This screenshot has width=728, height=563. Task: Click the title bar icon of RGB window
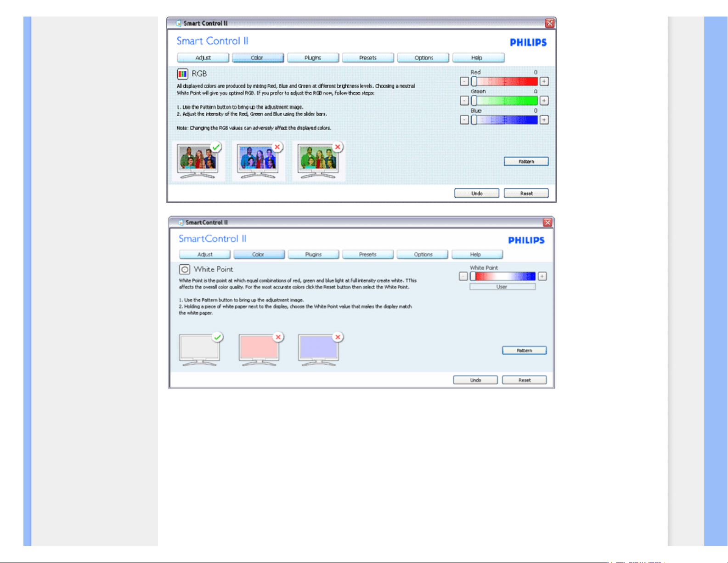(x=179, y=23)
